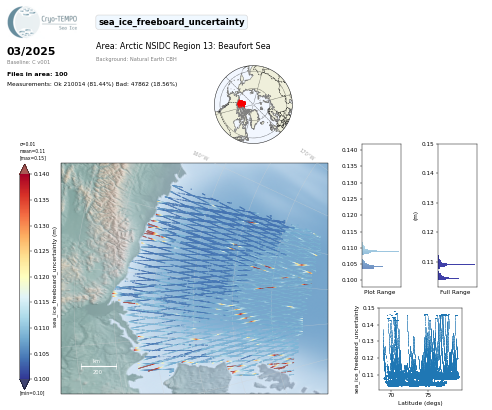Viewport: 492px width, 410px height.
Task: Click the Measurements Ok/Bad statistics line
Action: 92,84
